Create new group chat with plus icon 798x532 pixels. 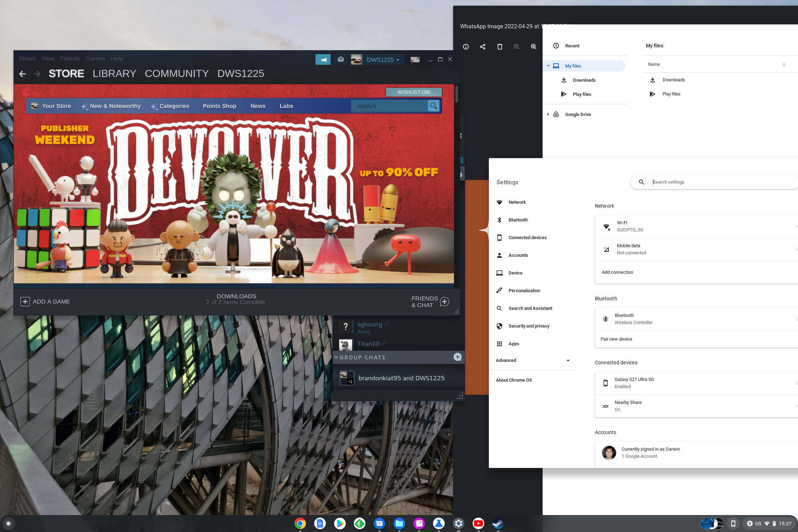pos(457,357)
